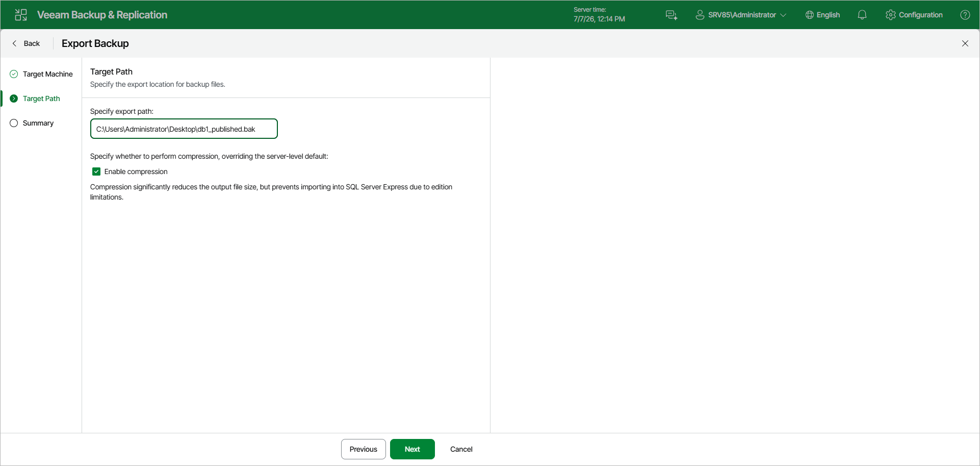Click the Previous button
This screenshot has width=980, height=466.
pyautogui.click(x=364, y=449)
